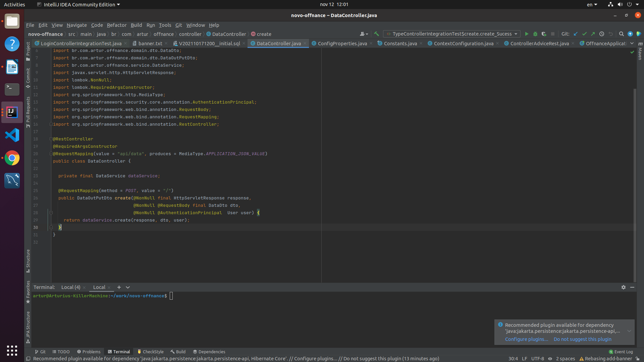Expand the plugin notification
The width and height of the screenshot is (644, 362).
[629, 331]
